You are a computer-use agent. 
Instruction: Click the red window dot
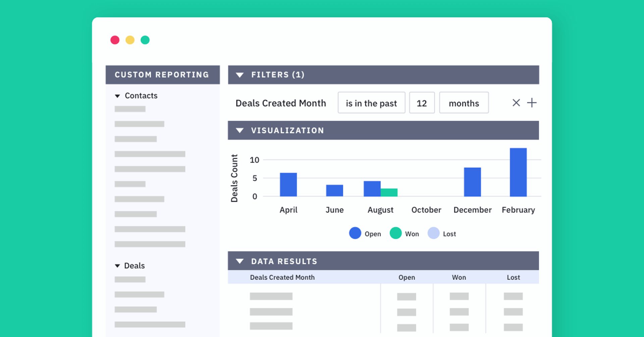click(115, 40)
